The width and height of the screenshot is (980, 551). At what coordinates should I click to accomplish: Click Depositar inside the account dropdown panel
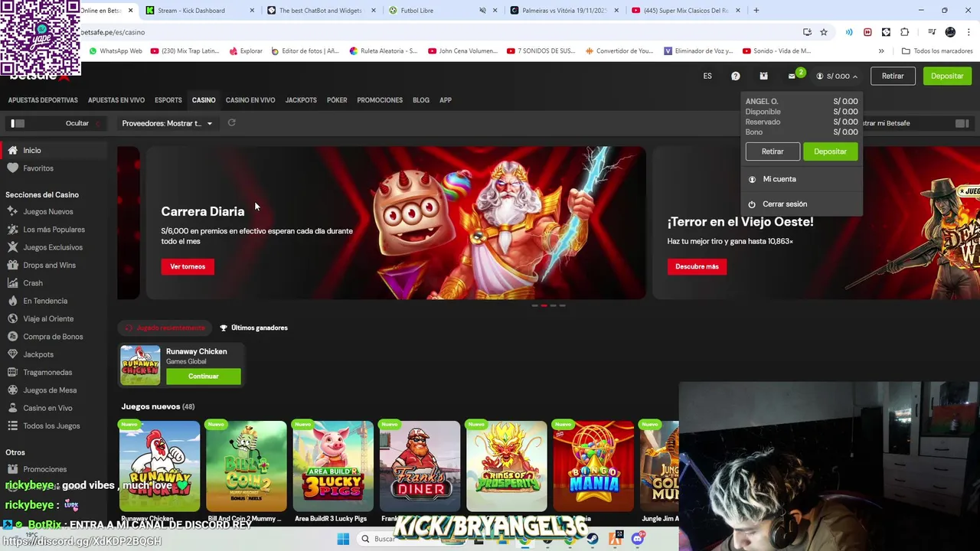pos(830,152)
